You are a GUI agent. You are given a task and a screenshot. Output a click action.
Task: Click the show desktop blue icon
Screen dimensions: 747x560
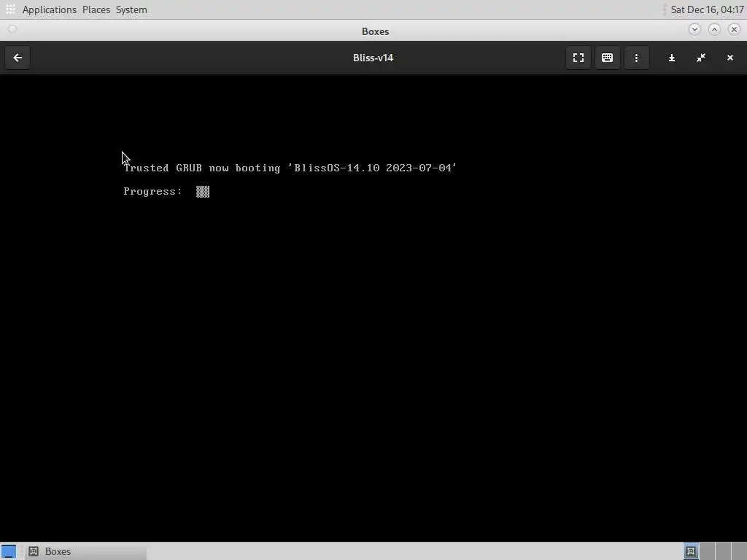coord(9,551)
